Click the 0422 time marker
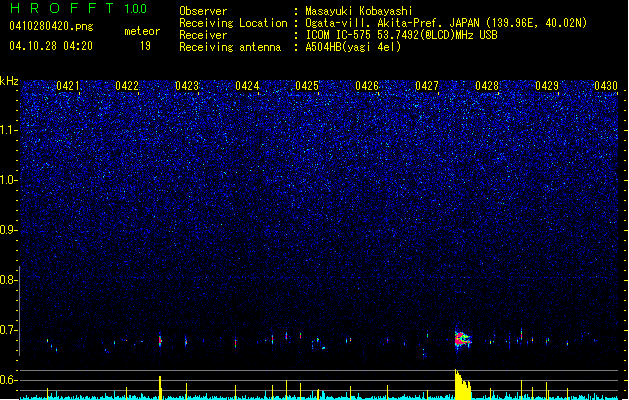Image resolution: width=629 pixels, height=400 pixels. click(x=127, y=86)
